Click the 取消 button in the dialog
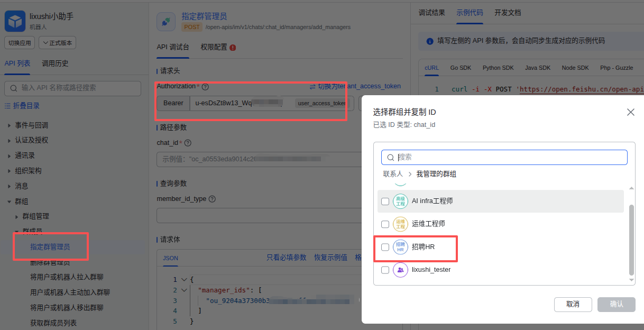644x330 pixels. [x=573, y=305]
